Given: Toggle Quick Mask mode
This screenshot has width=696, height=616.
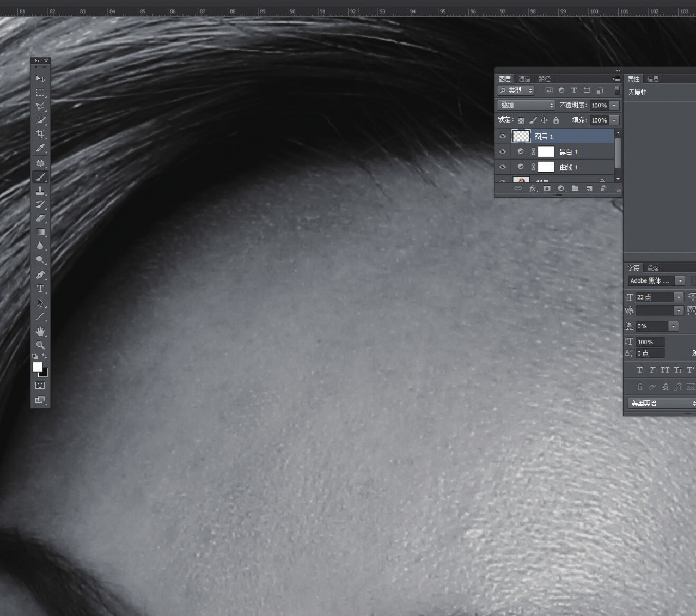Looking at the screenshot, I should click(x=40, y=385).
